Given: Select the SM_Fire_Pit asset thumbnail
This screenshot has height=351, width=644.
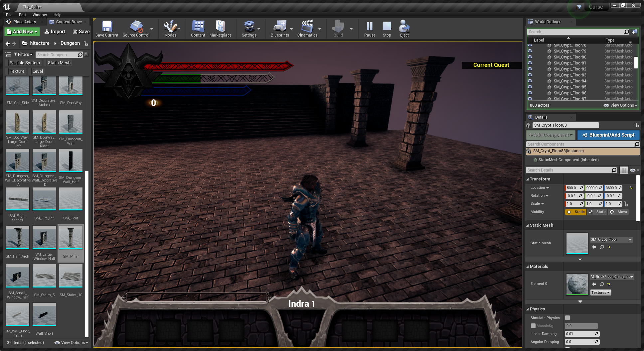Looking at the screenshot, I should (44, 199).
